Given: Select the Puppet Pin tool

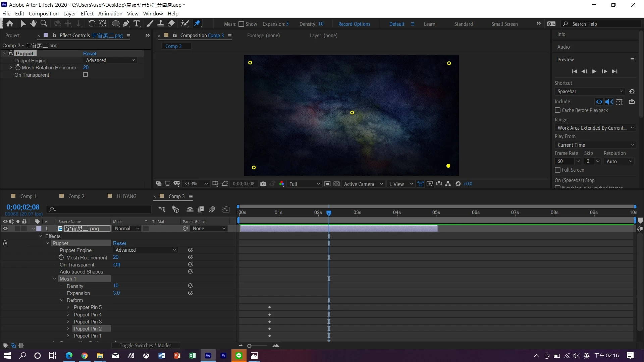Looking at the screenshot, I should [x=197, y=23].
